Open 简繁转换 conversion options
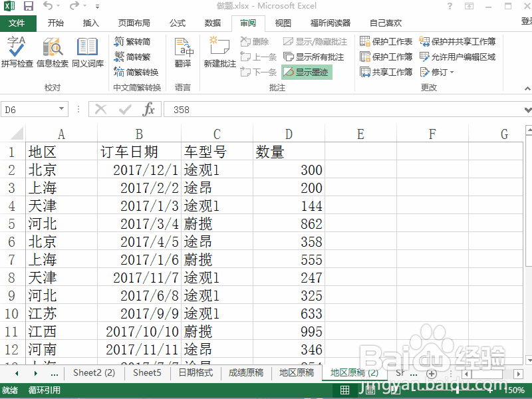Image resolution: width=532 pixels, height=399 pixels. [x=136, y=72]
